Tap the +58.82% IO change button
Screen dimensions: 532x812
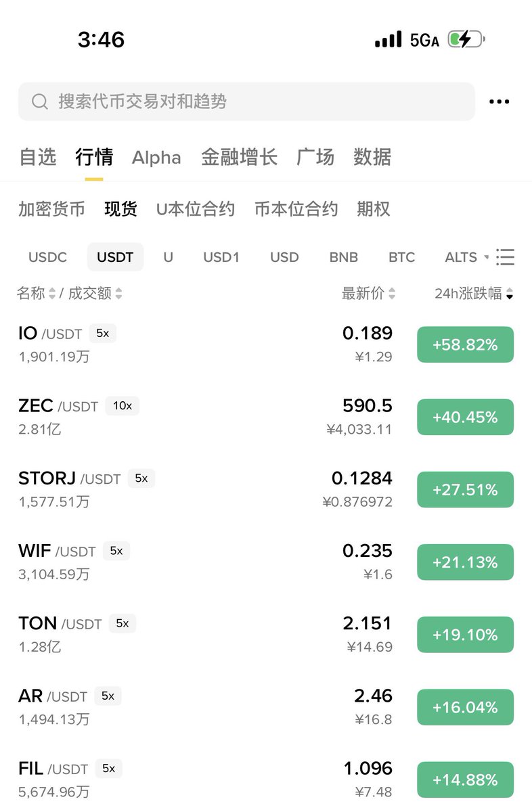click(x=465, y=344)
